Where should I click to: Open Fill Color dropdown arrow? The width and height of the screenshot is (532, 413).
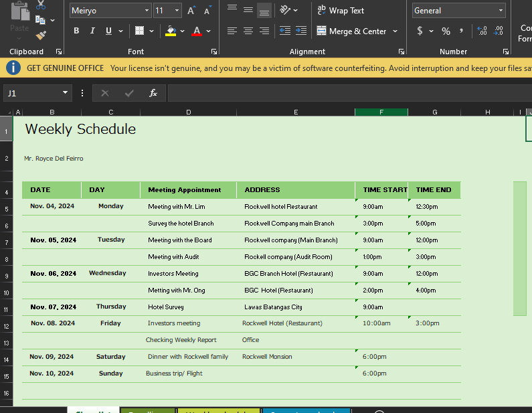pyautogui.click(x=183, y=31)
